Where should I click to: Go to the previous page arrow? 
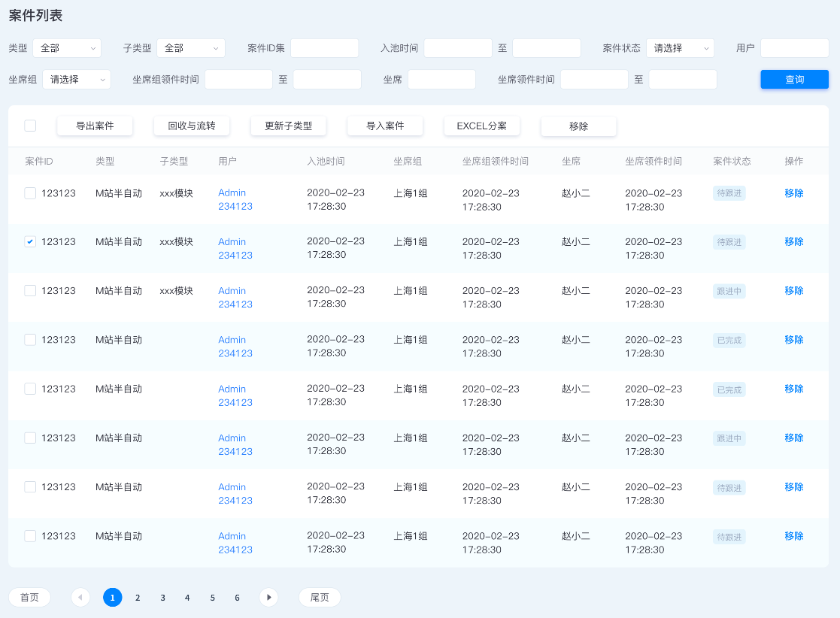point(80,597)
